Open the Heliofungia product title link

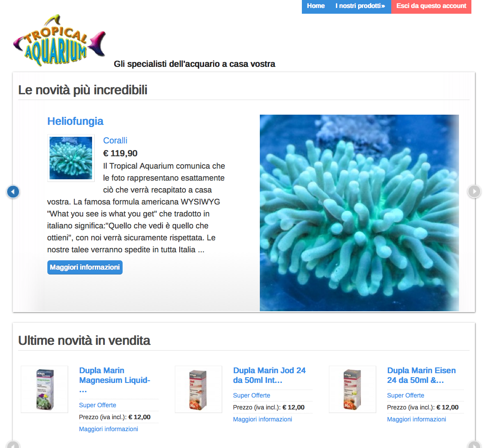(75, 121)
